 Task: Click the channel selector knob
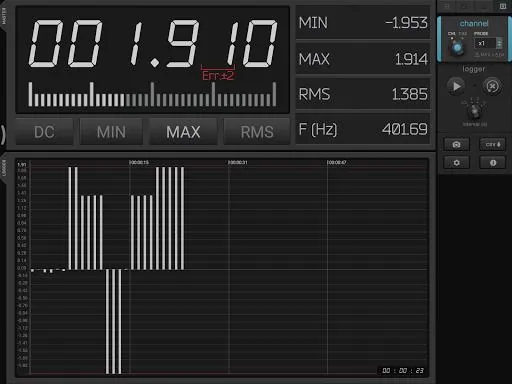click(x=457, y=48)
